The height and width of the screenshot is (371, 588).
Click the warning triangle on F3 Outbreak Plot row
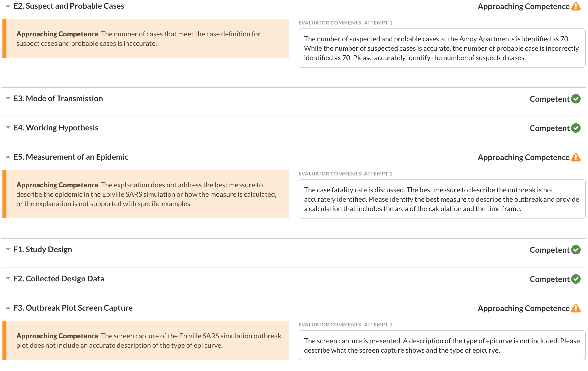coord(576,308)
